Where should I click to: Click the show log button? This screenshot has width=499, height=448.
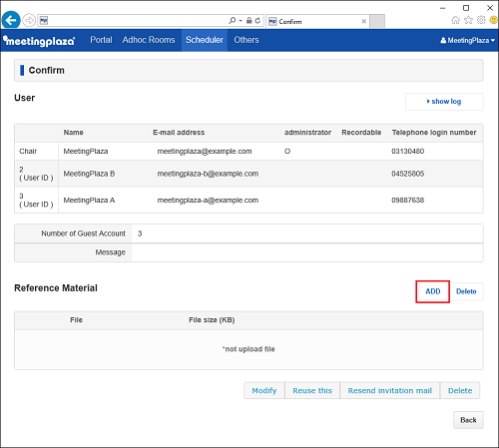tap(444, 102)
